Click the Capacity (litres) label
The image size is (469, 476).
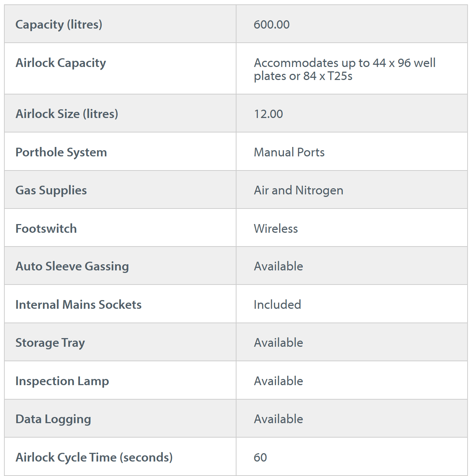coord(59,25)
